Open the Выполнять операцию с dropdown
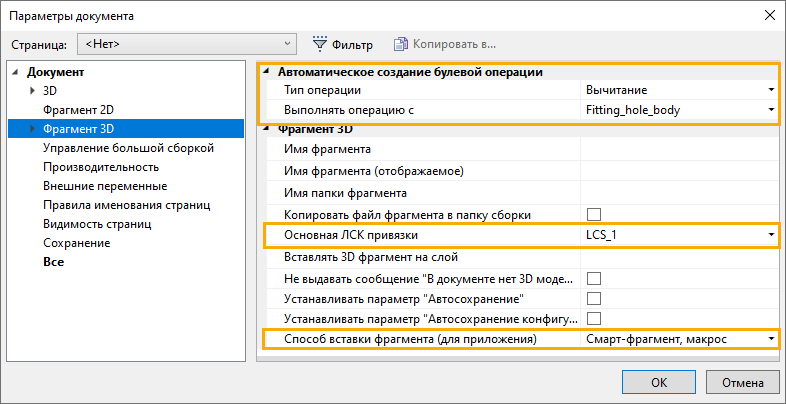This screenshot has width=786, height=404. pyautogui.click(x=771, y=110)
